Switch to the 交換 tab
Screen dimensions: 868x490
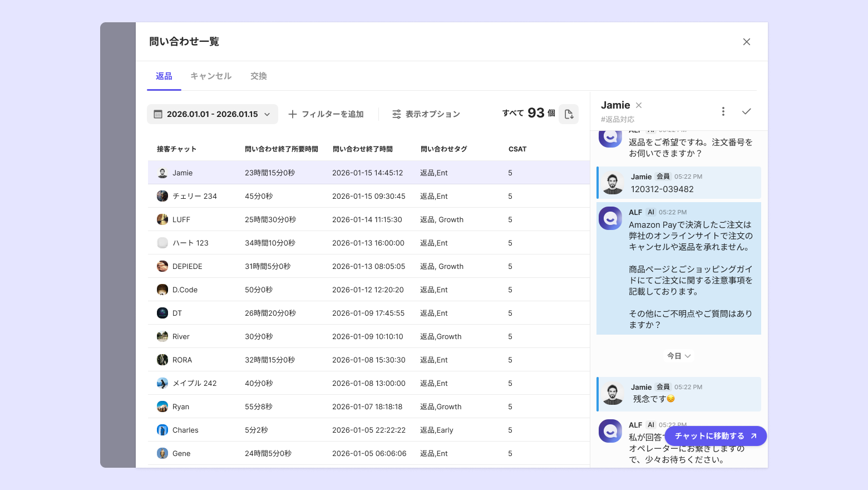pyautogui.click(x=258, y=76)
